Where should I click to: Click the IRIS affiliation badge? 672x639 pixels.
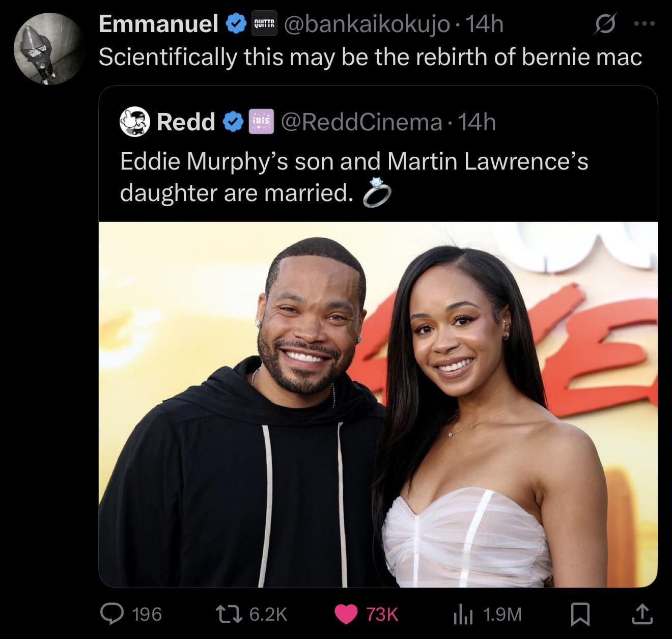261,122
